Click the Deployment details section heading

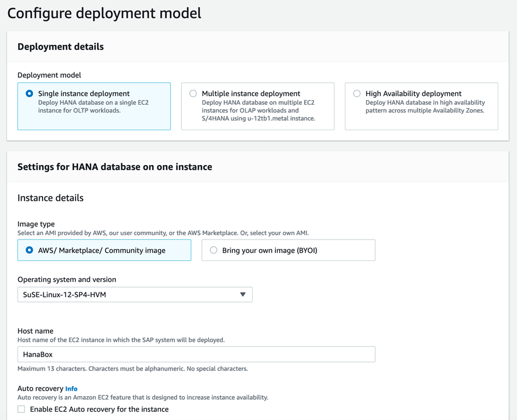click(x=61, y=47)
